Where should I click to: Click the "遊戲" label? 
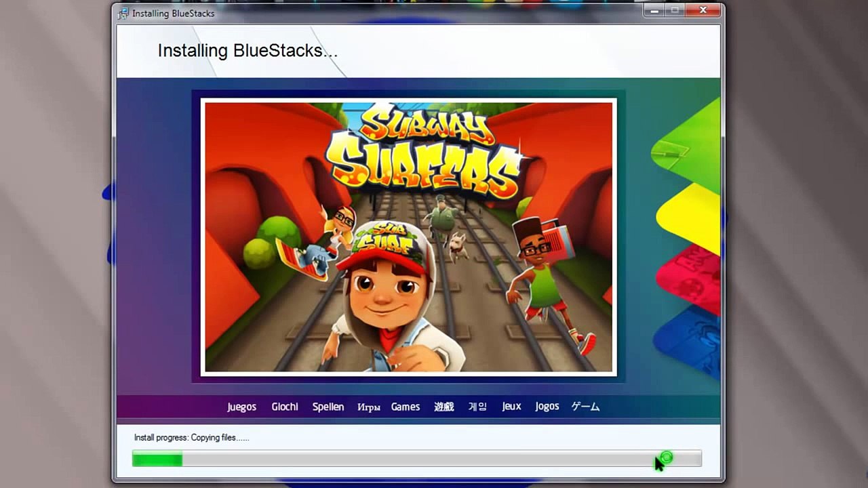click(x=444, y=407)
